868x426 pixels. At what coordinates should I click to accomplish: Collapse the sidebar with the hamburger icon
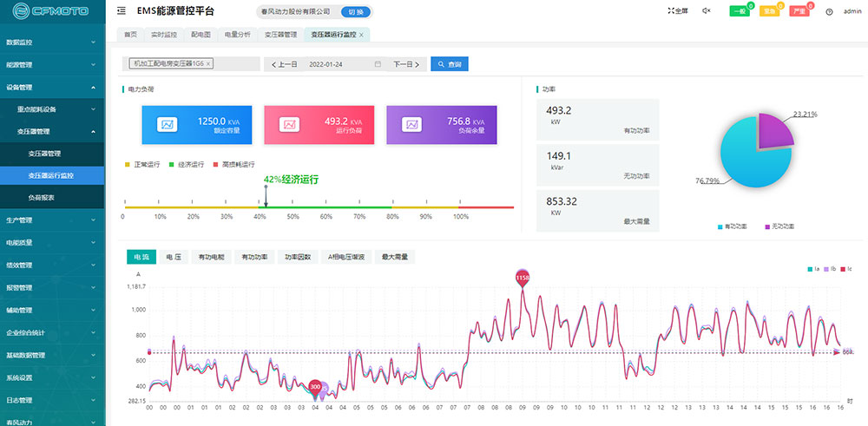tap(122, 10)
